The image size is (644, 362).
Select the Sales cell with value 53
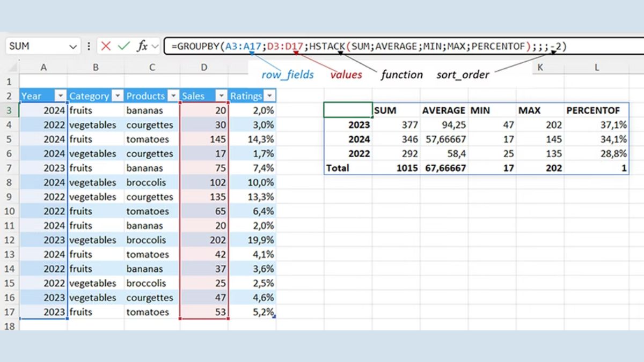pyautogui.click(x=204, y=312)
